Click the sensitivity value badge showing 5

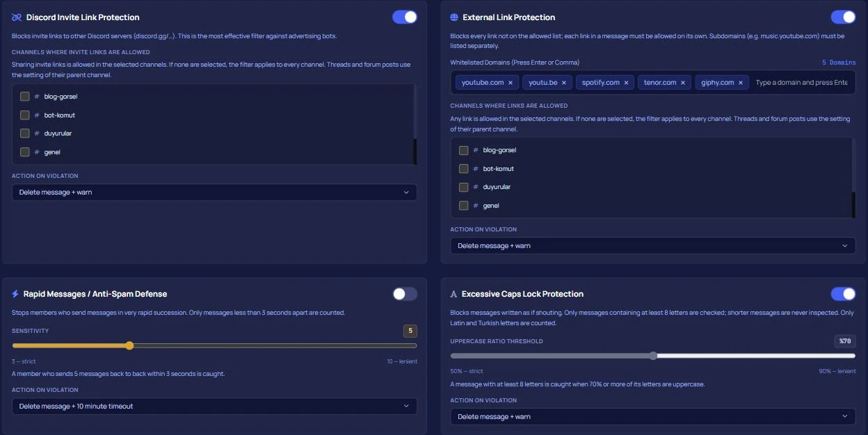click(410, 331)
